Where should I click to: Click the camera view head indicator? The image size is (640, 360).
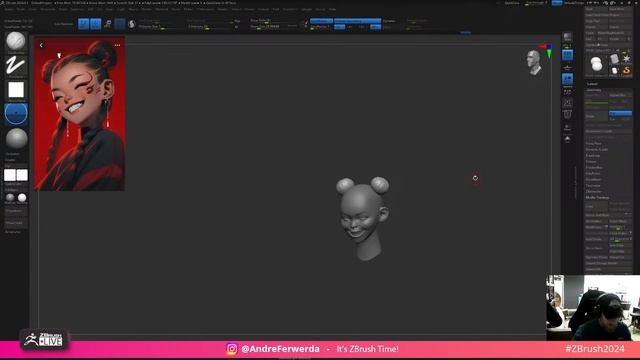click(533, 62)
